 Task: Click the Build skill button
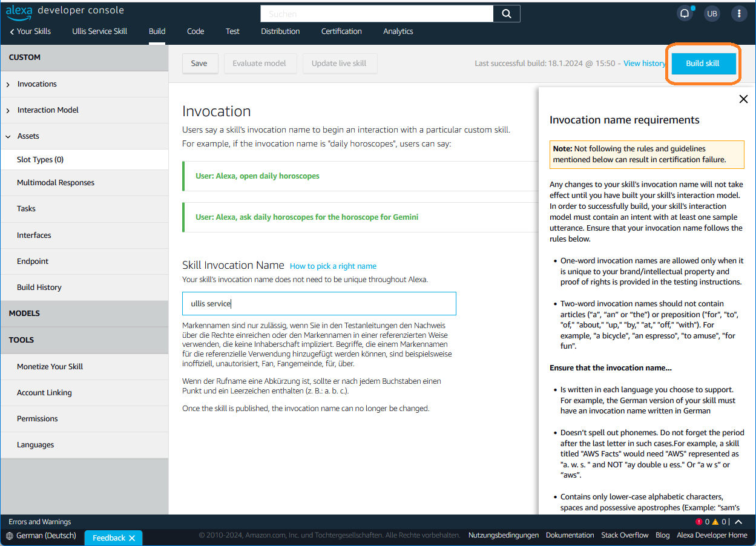tap(703, 64)
